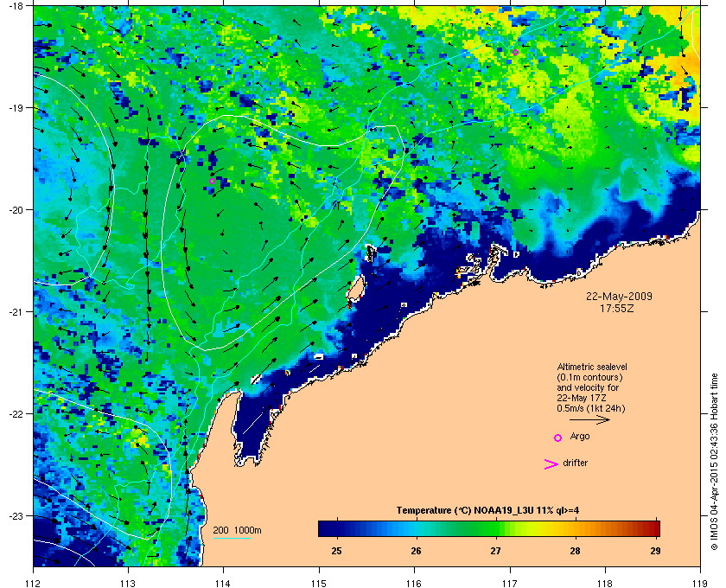Click the 'drifter' legend label
The height and width of the screenshot is (588, 726).
575,463
